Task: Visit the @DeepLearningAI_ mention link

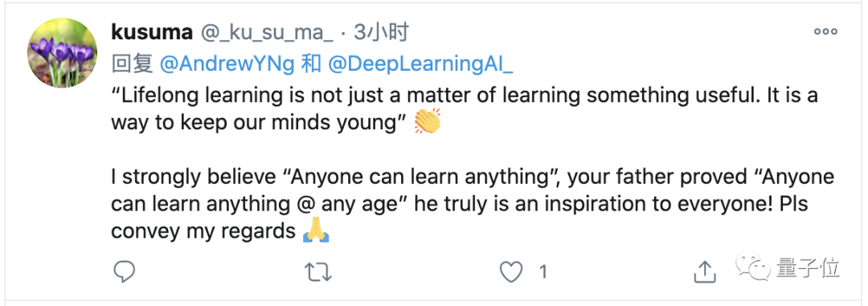Action: tap(420, 65)
